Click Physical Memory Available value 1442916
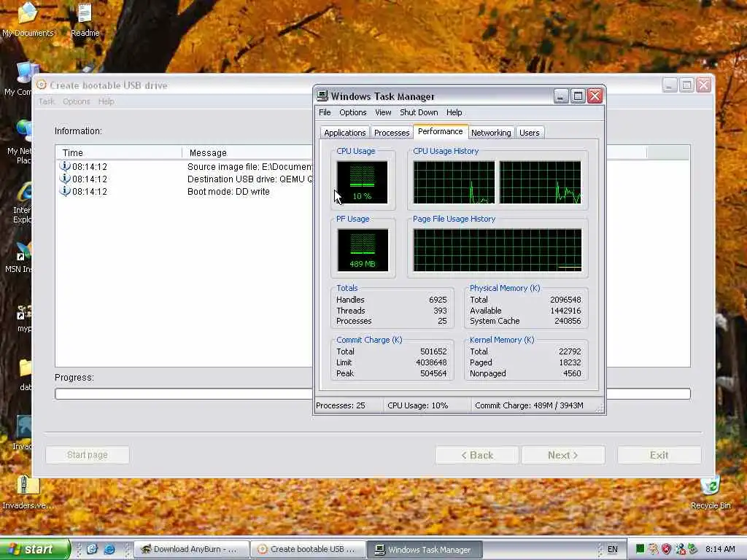The height and width of the screenshot is (560, 747). click(565, 311)
